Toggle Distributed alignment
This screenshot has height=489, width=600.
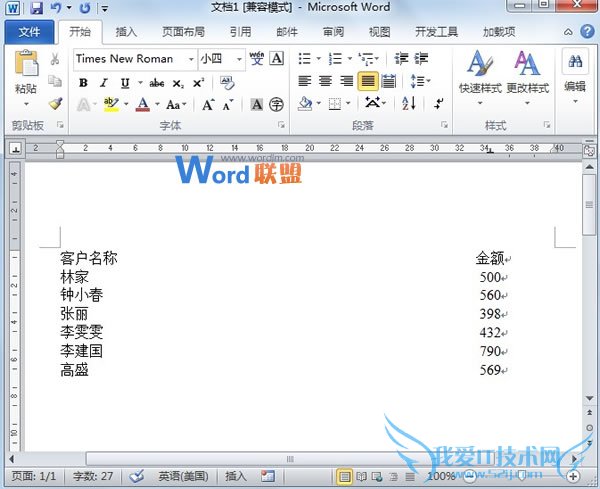click(388, 81)
